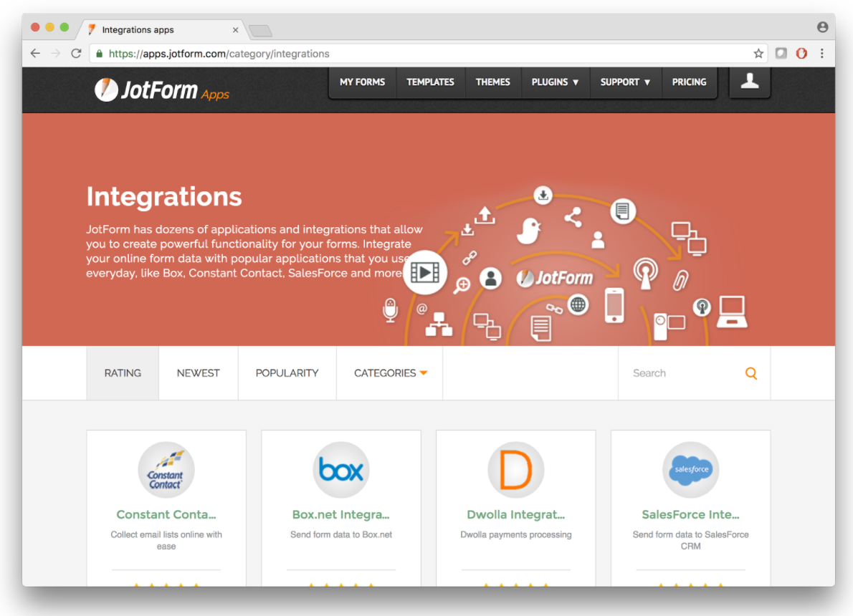Go to My Forms in navigation
853x616 pixels.
pyautogui.click(x=362, y=82)
